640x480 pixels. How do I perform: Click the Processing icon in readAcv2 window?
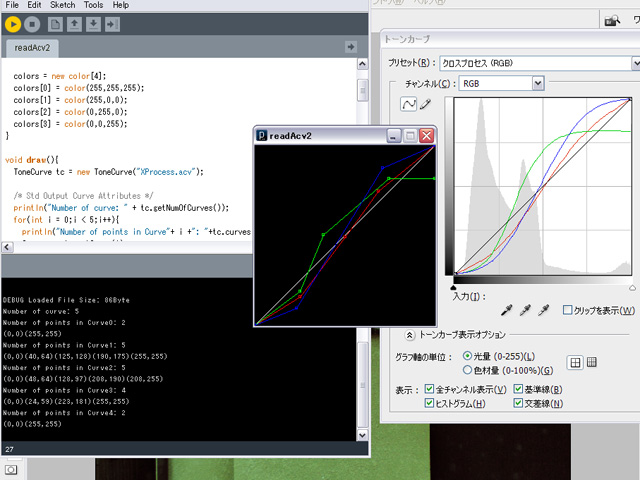[x=262, y=136]
